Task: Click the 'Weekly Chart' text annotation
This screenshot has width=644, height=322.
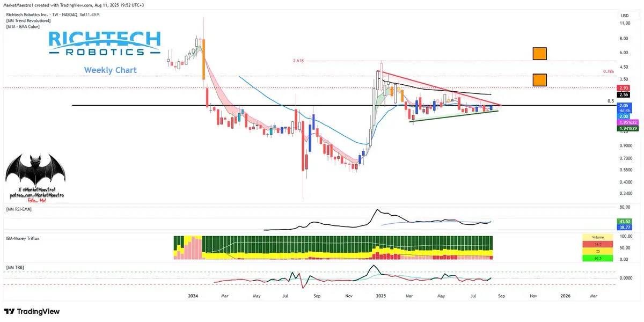Action: coord(111,70)
